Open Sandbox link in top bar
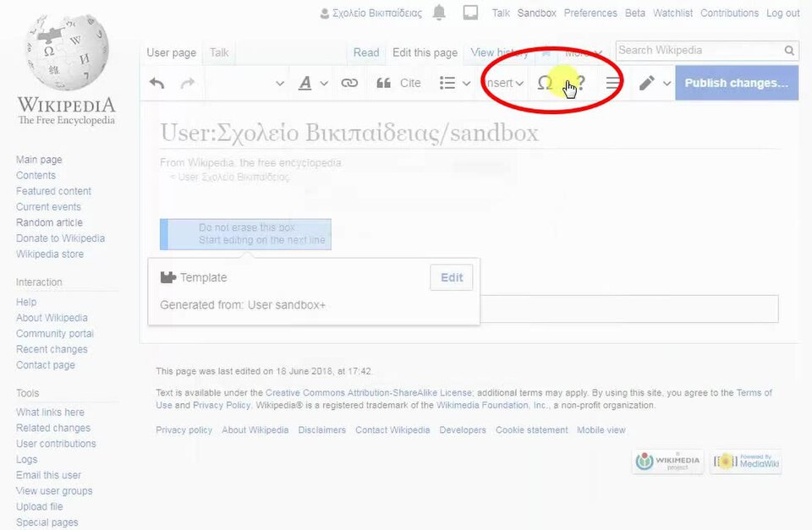Viewport: 812px width, 530px height. coord(536,13)
